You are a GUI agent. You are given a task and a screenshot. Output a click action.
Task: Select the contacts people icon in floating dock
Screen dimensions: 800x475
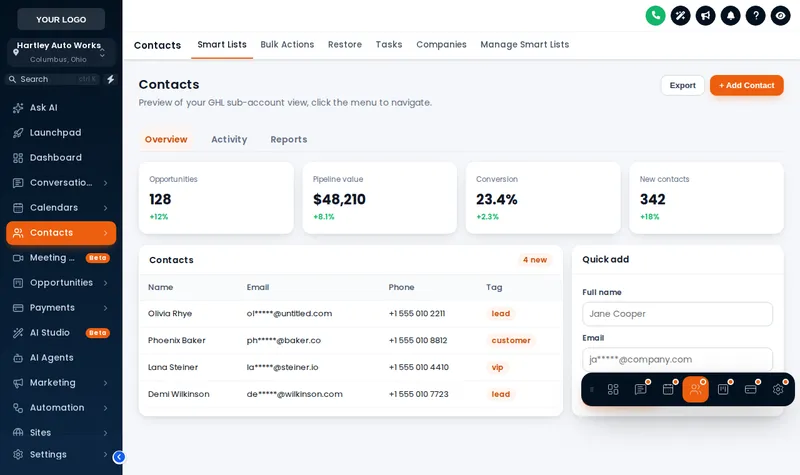(x=695, y=389)
